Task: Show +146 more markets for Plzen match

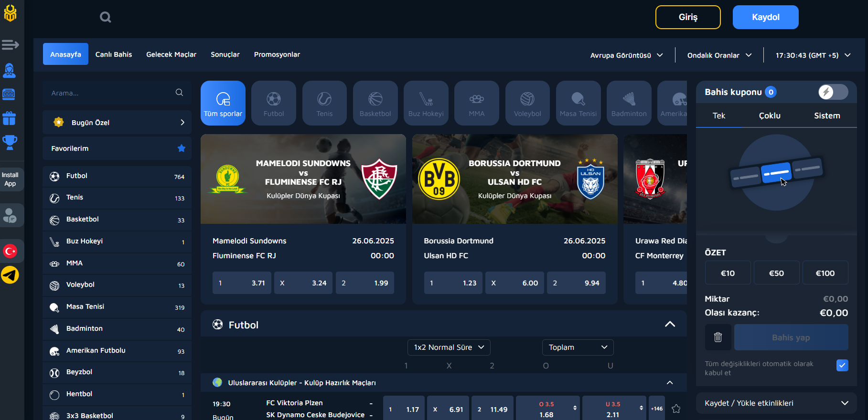Action: click(657, 409)
